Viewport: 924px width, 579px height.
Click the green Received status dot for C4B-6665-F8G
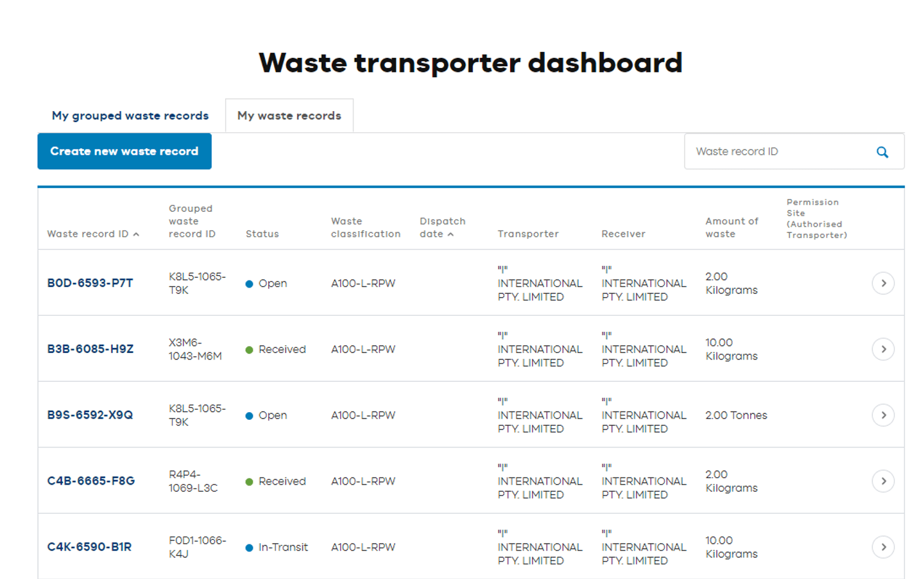250,481
